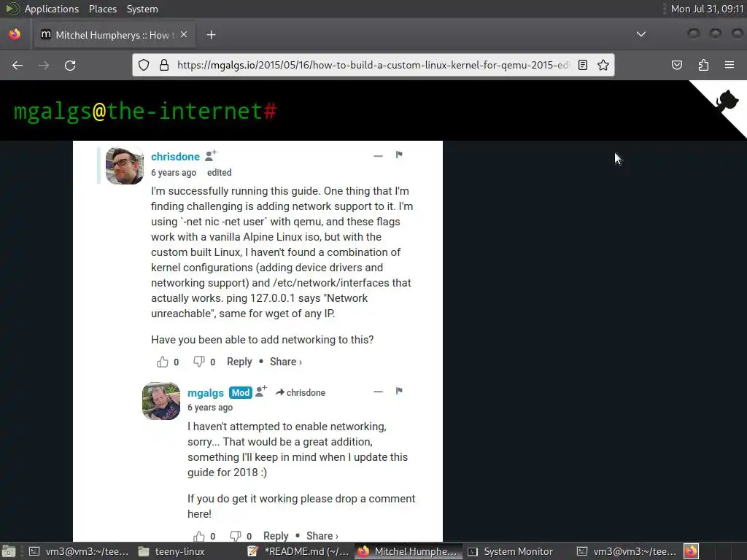Follow mgalgs with the add-user icon

coord(261,392)
